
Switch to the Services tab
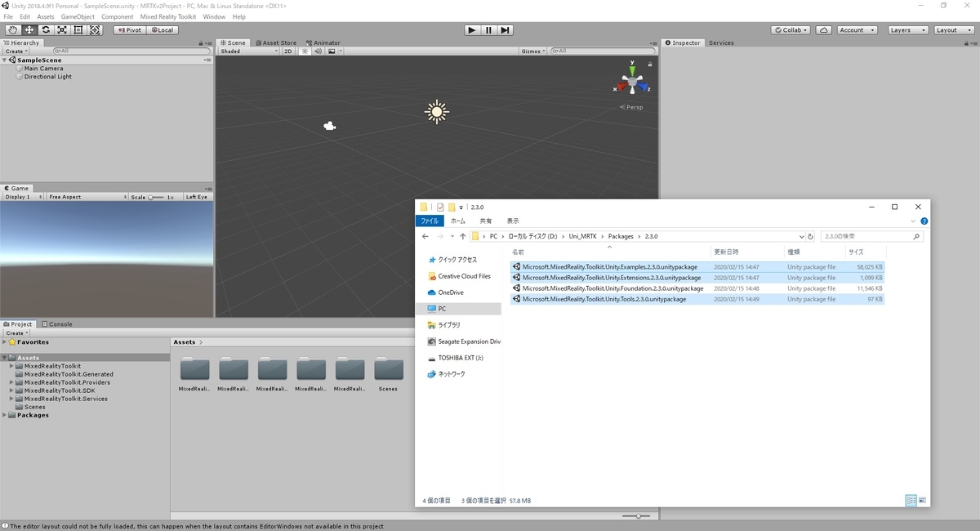(x=721, y=42)
